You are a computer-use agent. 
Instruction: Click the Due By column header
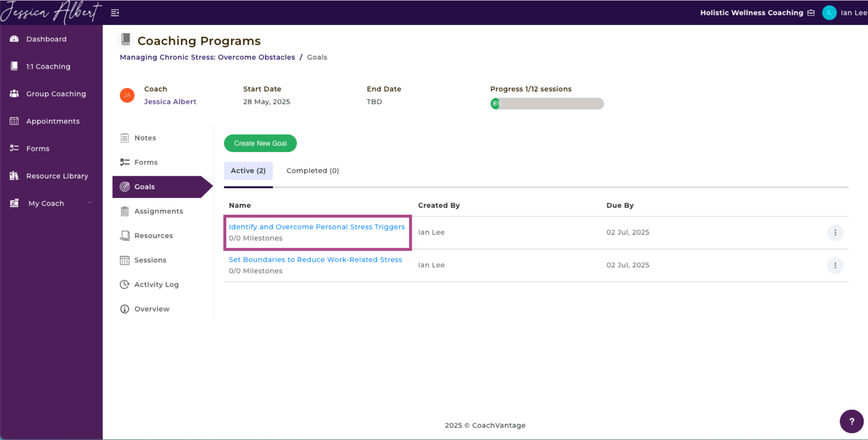pyautogui.click(x=620, y=205)
